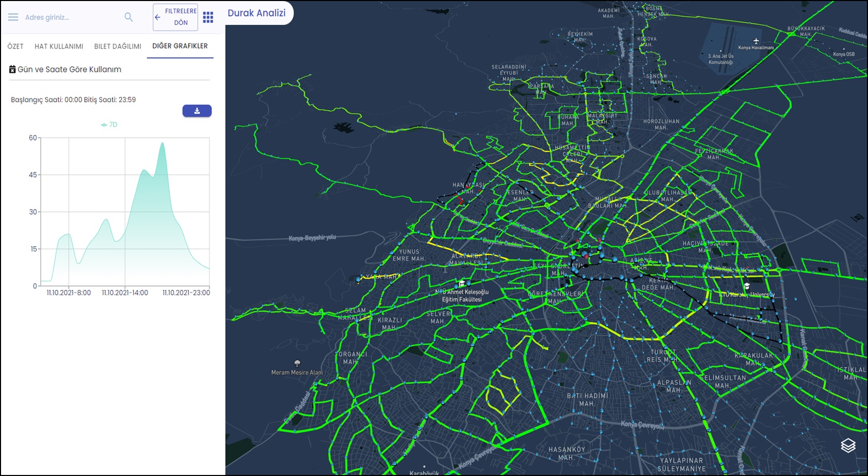Toggle the 7D series in chart legend

coord(109,125)
